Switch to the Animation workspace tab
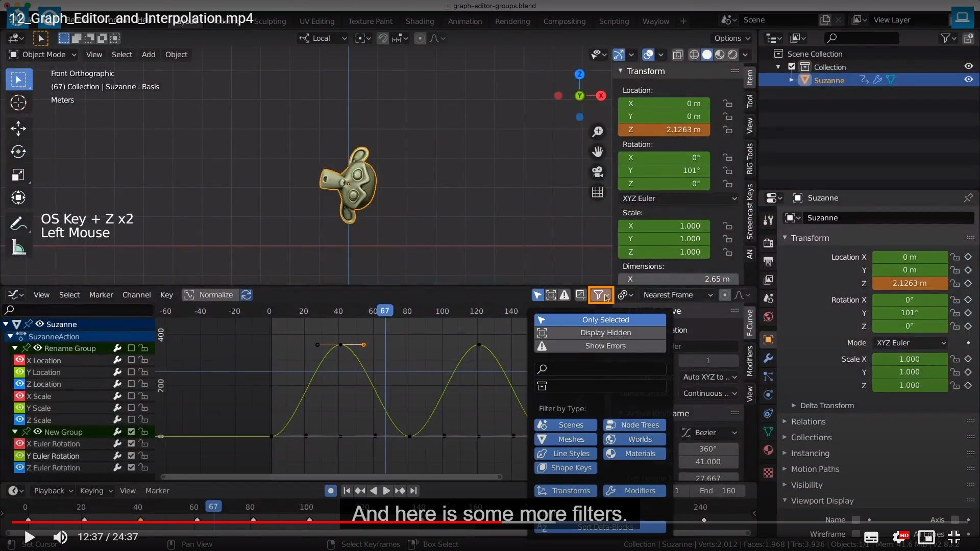980x551 pixels. 464,21
